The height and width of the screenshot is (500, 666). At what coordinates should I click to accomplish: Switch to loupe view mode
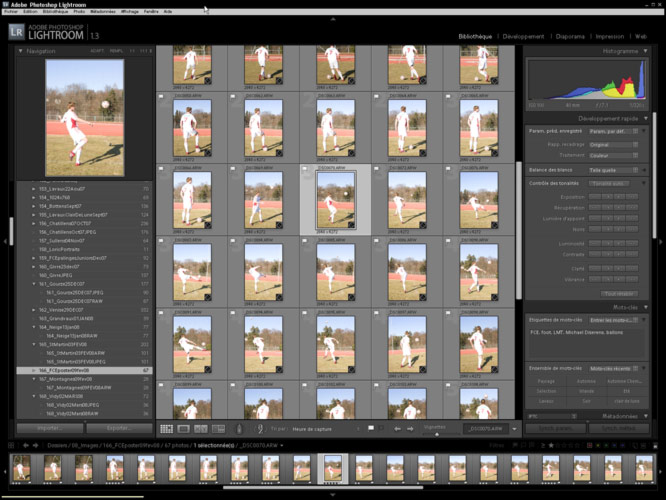(182, 428)
